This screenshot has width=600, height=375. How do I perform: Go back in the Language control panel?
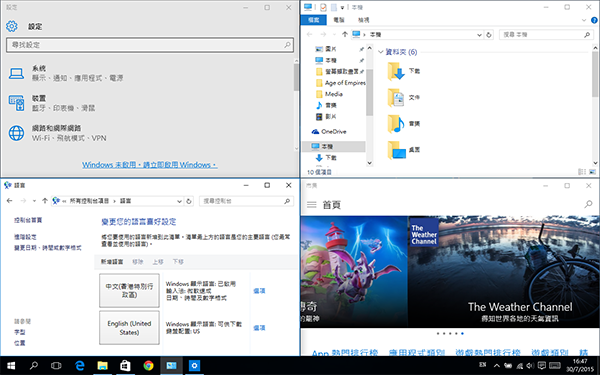[10, 201]
